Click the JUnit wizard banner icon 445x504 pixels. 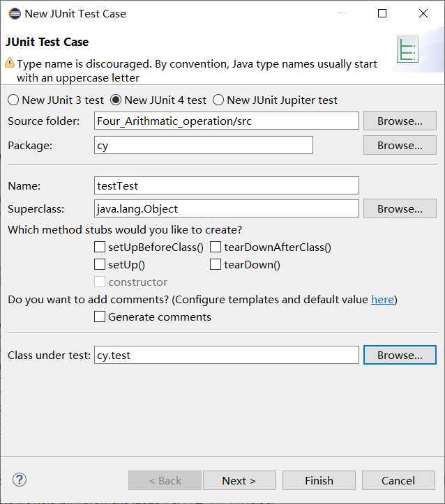[407, 49]
